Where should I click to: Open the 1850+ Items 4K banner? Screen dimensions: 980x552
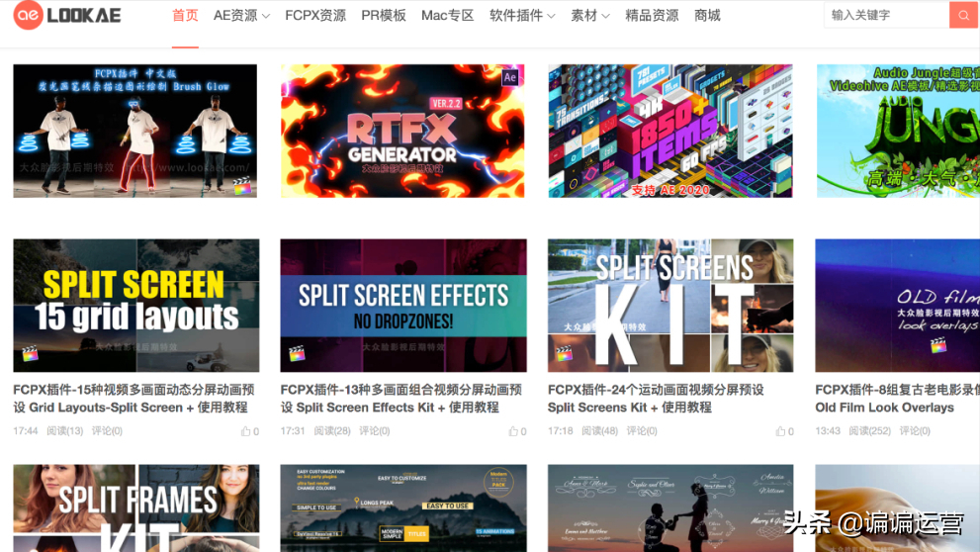pyautogui.click(x=670, y=131)
